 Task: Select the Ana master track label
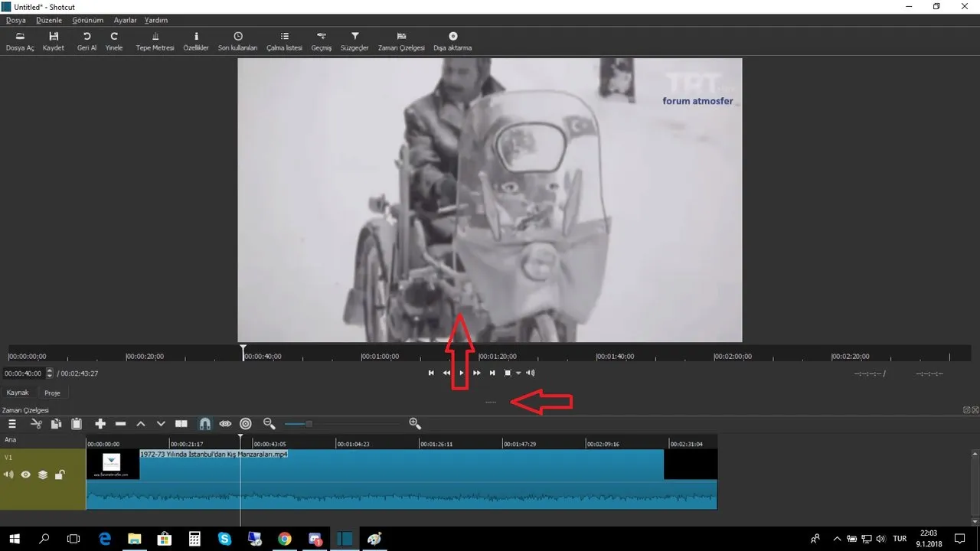[10, 440]
